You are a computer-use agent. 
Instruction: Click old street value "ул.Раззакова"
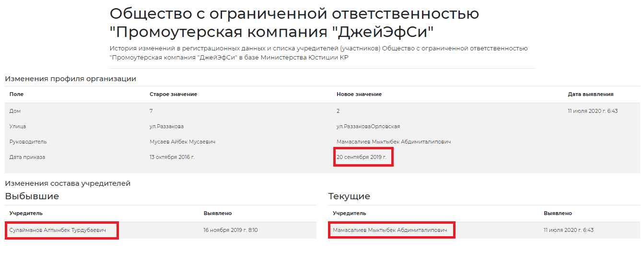[x=166, y=126]
